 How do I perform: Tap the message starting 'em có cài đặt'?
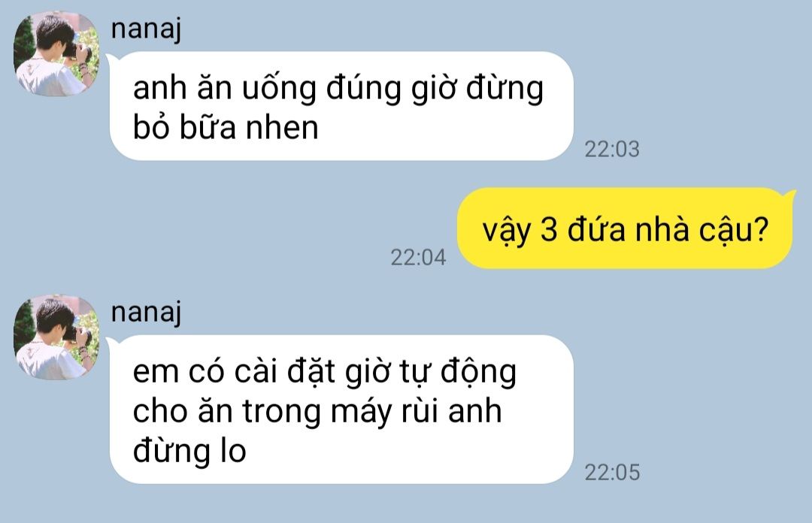[x=341, y=410]
